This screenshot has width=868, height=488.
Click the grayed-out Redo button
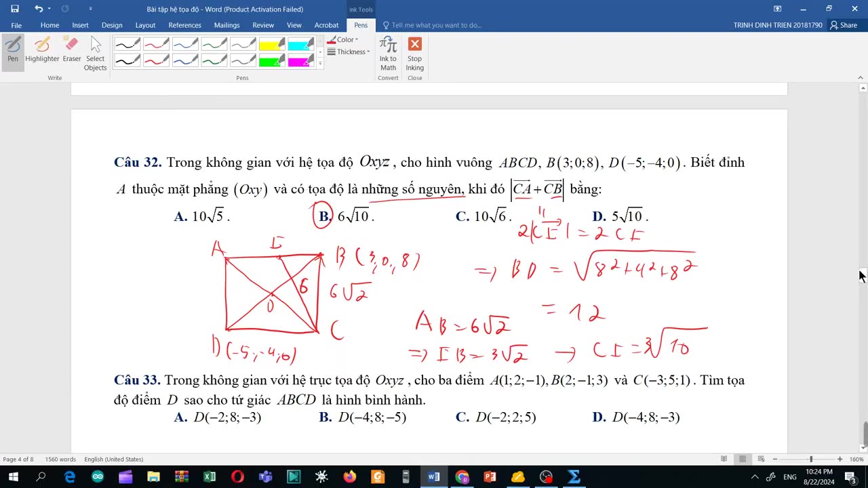[x=65, y=9]
